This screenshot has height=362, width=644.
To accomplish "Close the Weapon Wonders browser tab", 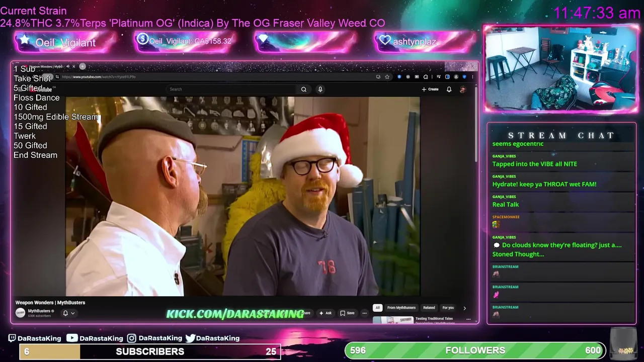I will point(73,66).
